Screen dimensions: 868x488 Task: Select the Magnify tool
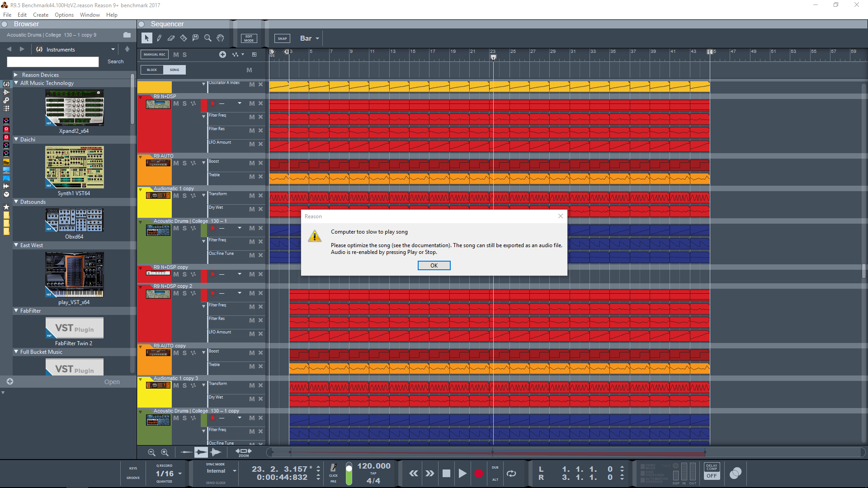coord(208,38)
